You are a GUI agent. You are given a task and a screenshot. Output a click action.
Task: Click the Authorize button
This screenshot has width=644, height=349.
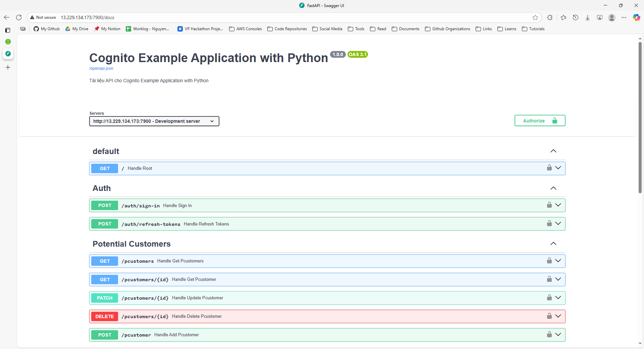(540, 121)
